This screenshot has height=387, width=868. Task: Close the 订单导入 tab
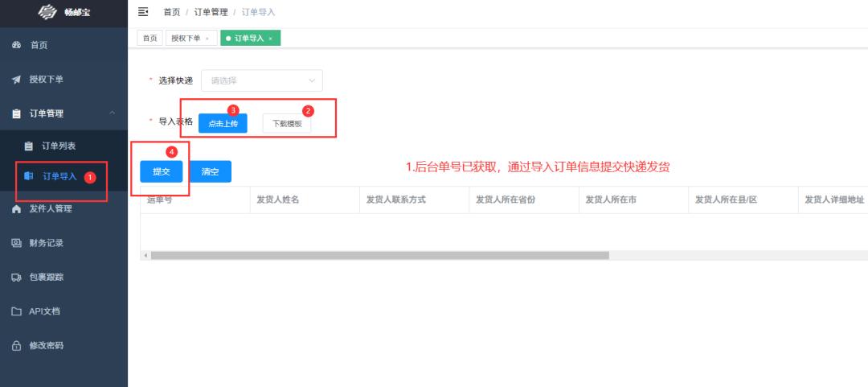(270, 39)
